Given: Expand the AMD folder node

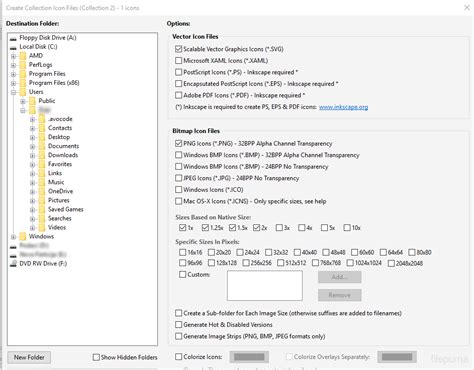Looking at the screenshot, I should pyautogui.click(x=13, y=56).
